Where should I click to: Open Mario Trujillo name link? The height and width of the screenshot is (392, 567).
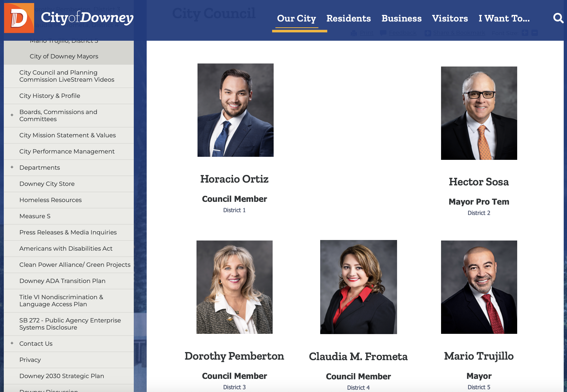[x=479, y=356]
